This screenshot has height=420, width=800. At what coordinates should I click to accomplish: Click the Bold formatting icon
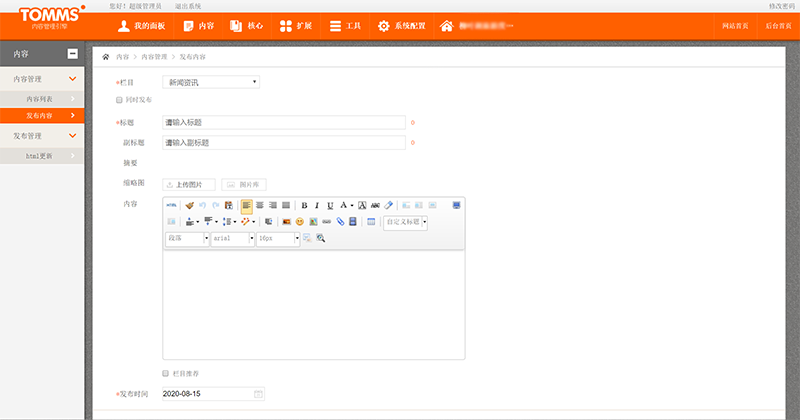(x=304, y=205)
